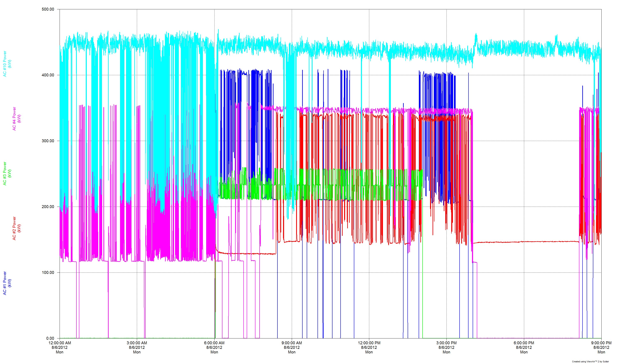623x364 pixels.
Task: Select the 12:00:00 PM time label
Action: 369,343
